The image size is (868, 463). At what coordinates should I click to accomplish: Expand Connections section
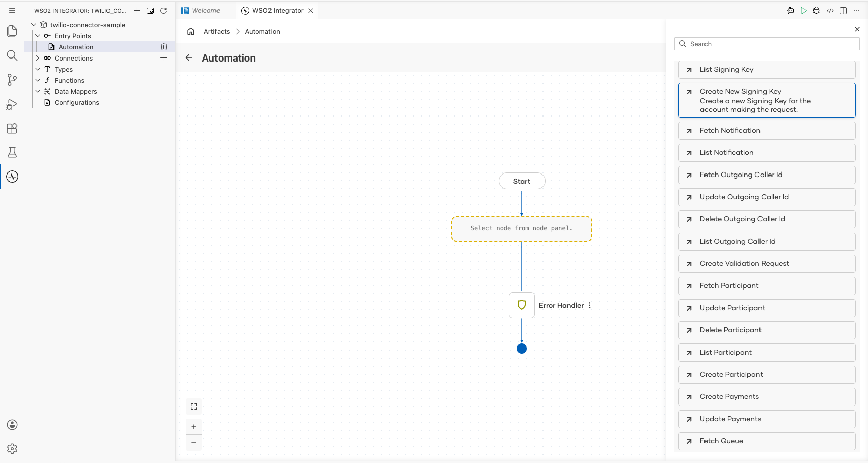pos(38,58)
